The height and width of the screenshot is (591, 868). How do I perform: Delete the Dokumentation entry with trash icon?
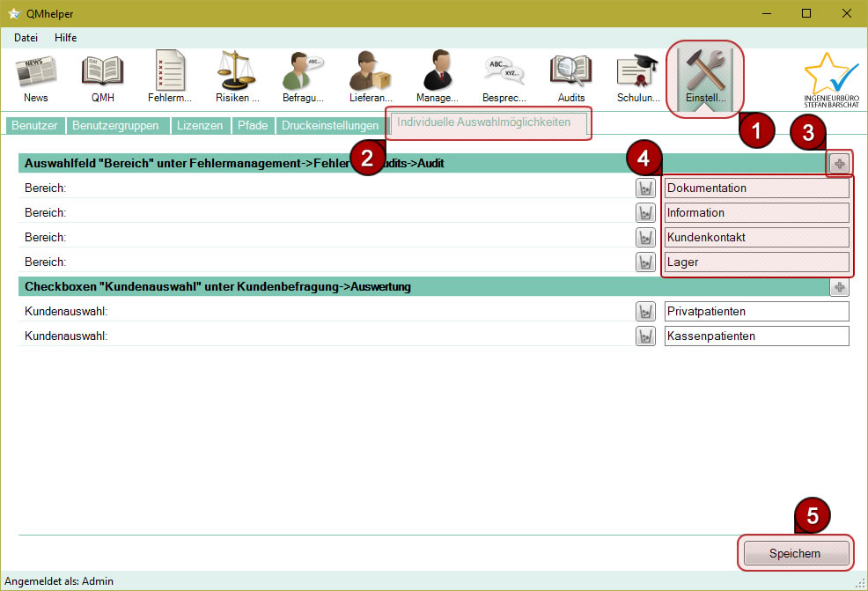[x=645, y=188]
